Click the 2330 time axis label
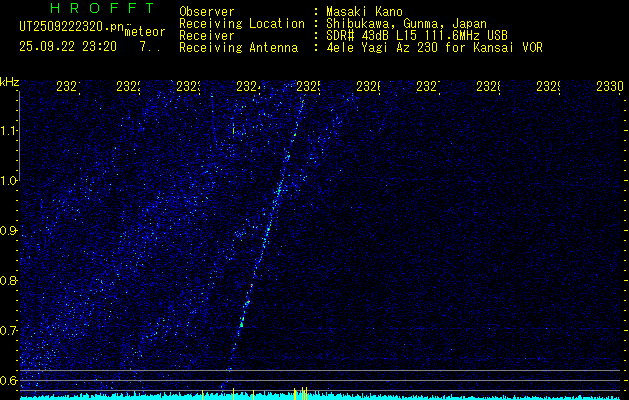 [x=610, y=86]
